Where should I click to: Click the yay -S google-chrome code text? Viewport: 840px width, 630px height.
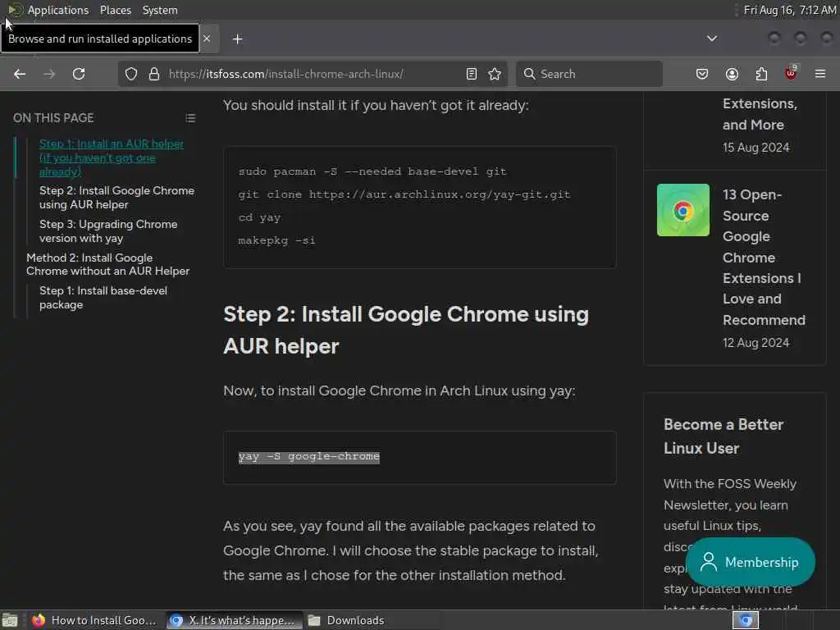(309, 456)
